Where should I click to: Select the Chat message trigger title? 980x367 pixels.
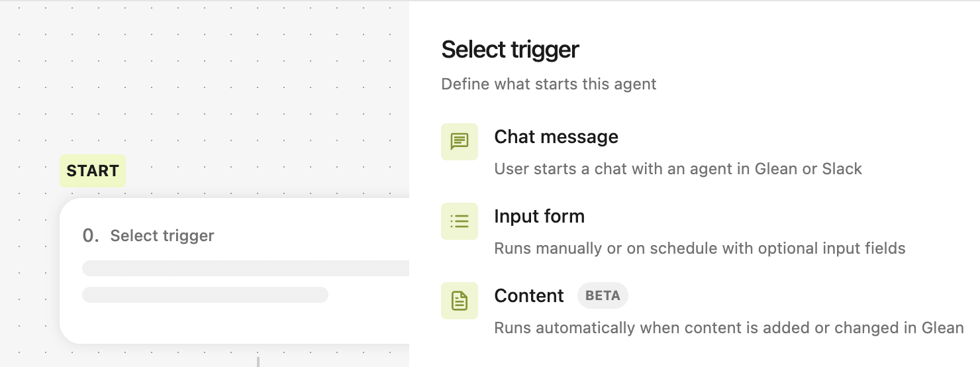click(x=556, y=137)
